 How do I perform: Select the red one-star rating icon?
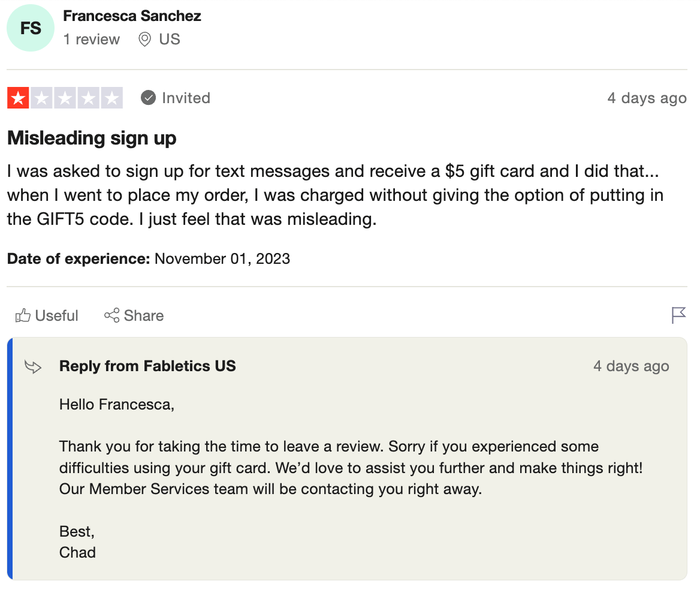tap(17, 97)
